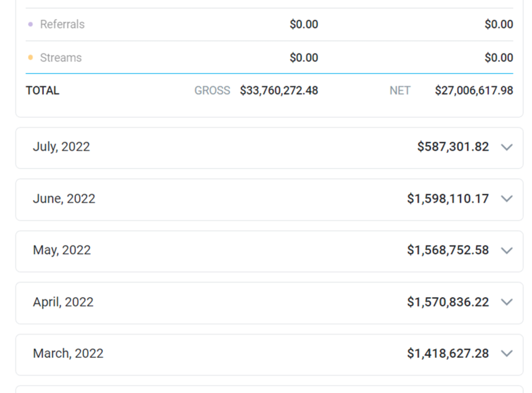Click net total $27,006,617.98
The height and width of the screenshot is (393, 532).
click(473, 90)
